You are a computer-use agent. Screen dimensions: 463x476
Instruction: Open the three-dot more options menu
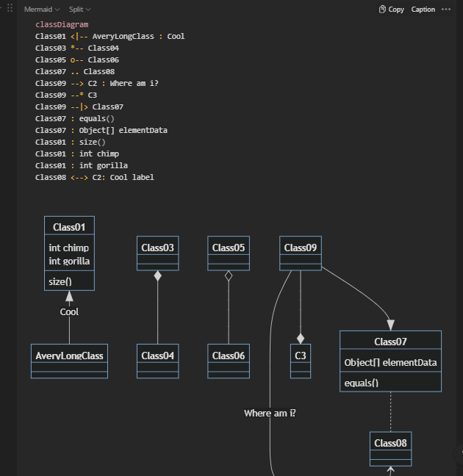pyautogui.click(x=446, y=10)
